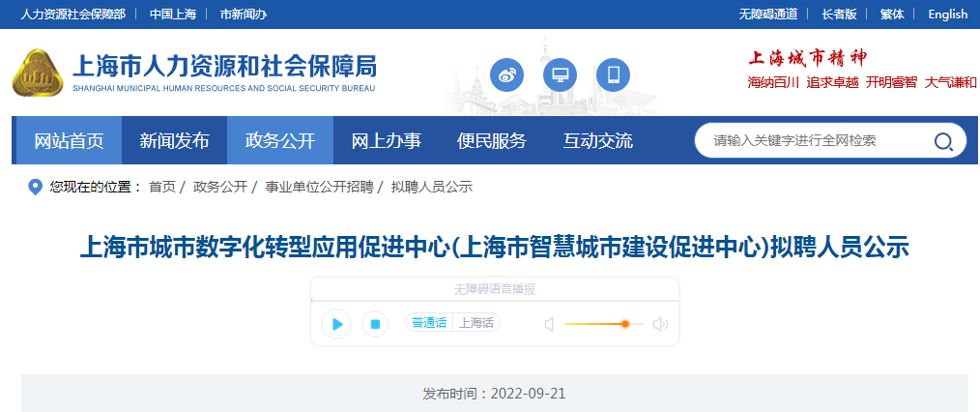Screen dimensions: 980x412
Task: Open the desktop computer icon link
Action: pyautogui.click(x=560, y=75)
